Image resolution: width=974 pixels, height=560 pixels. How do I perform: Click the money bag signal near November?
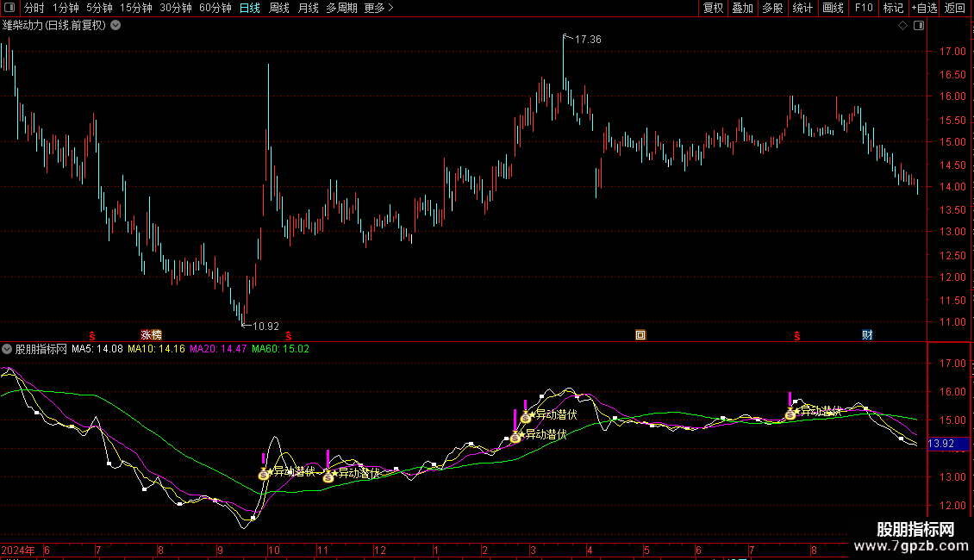[328, 476]
